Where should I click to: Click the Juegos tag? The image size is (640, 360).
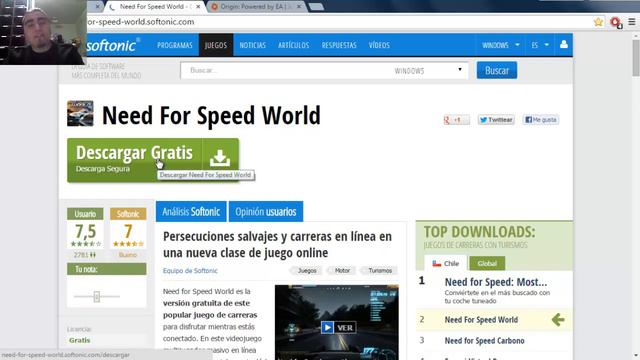coord(307,271)
